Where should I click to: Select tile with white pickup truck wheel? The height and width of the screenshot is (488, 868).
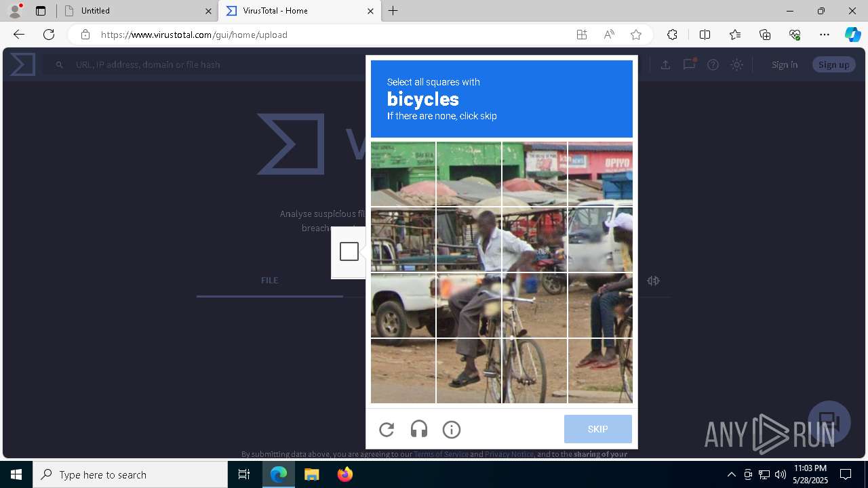(403, 305)
